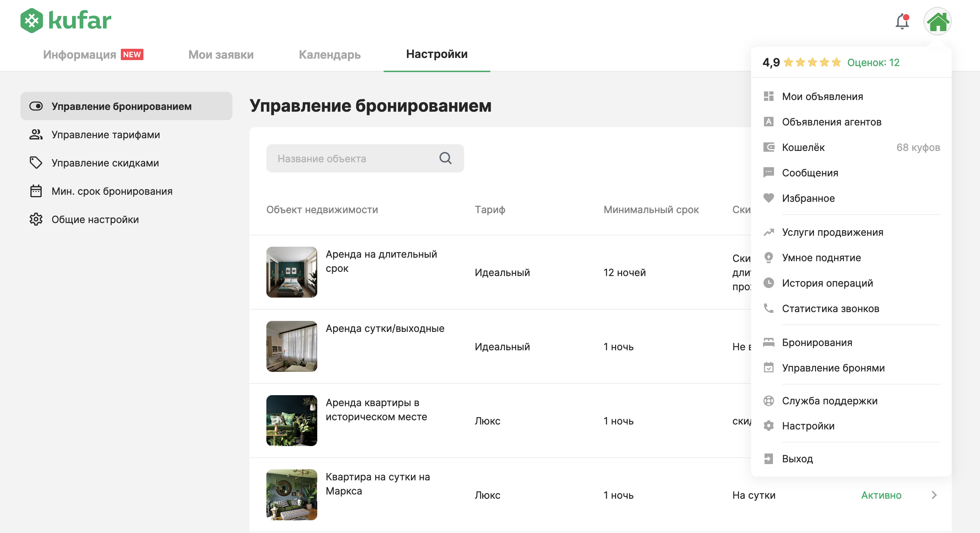Click the toggle icon beside Управление бронированием

click(36, 106)
